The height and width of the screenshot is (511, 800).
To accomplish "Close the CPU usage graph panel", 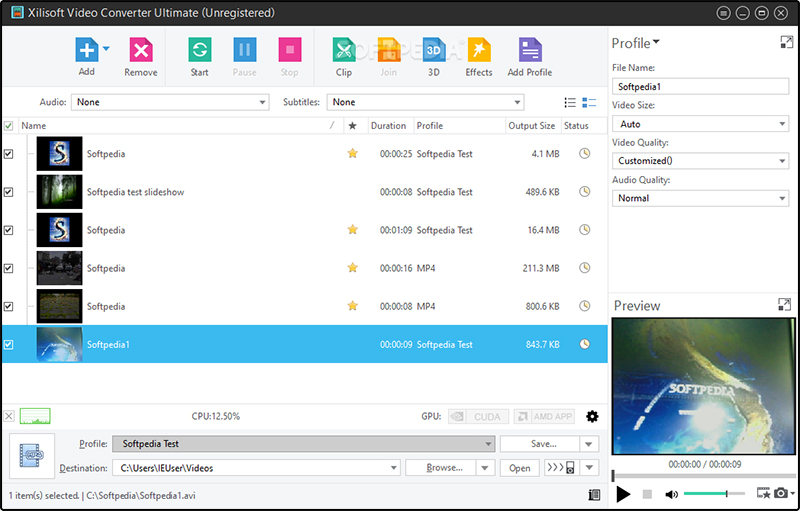I will [x=9, y=416].
